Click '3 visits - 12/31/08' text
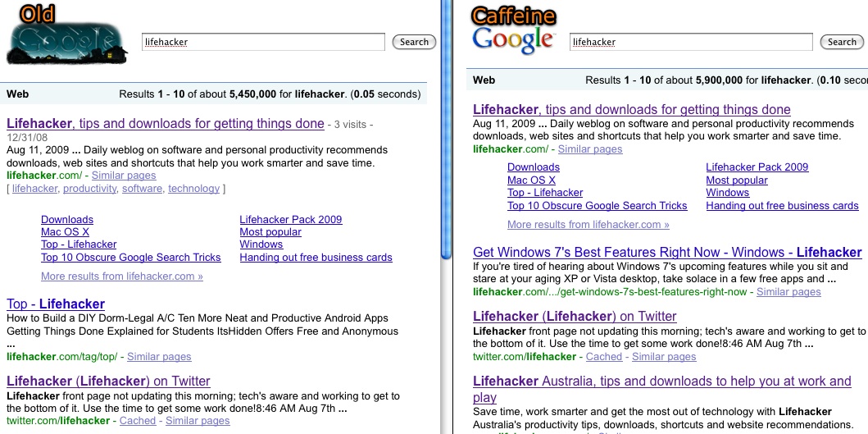Screen dimensions: 868x434 (190, 130)
